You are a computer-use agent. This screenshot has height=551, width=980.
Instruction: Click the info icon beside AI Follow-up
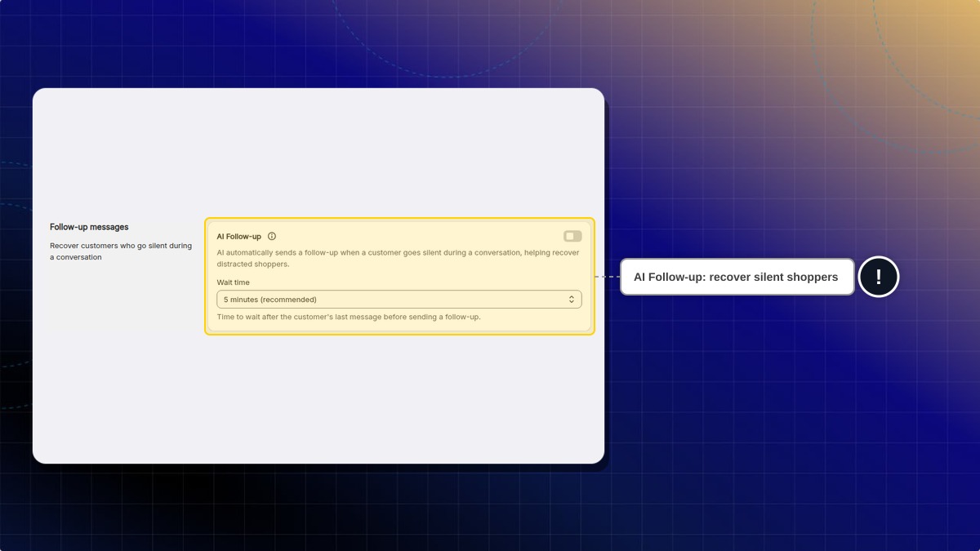[x=272, y=236]
